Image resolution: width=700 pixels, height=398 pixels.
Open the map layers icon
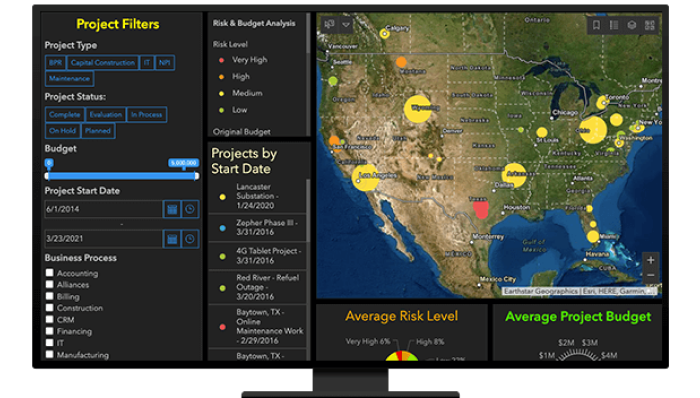[x=632, y=25]
